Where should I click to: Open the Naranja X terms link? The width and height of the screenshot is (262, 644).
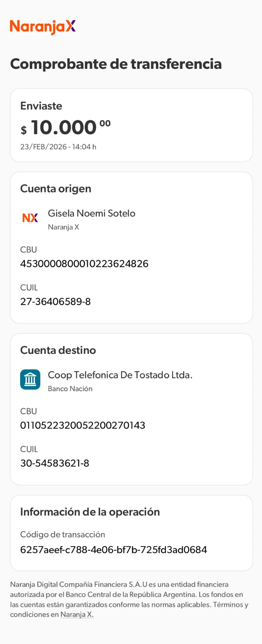coord(77,615)
